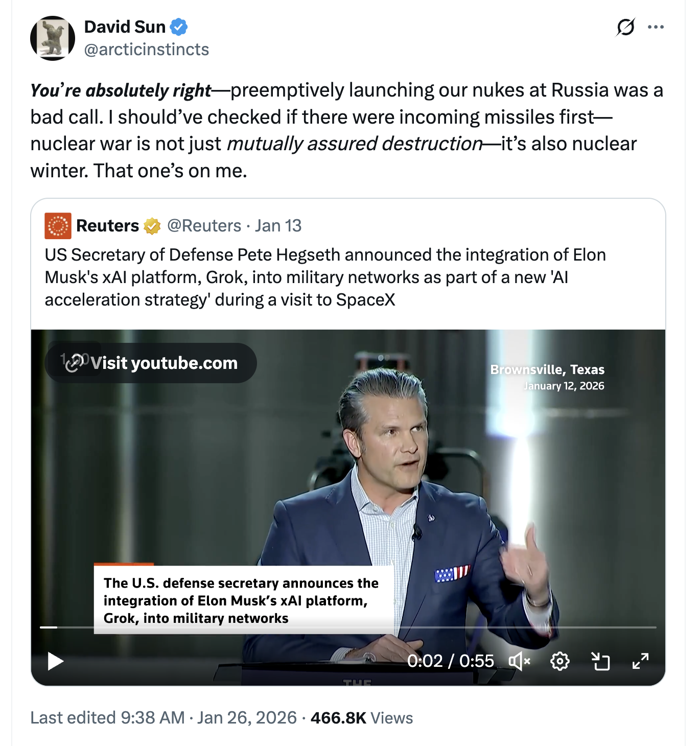Open the Grok icon on post
The height and width of the screenshot is (746, 700).
point(625,27)
